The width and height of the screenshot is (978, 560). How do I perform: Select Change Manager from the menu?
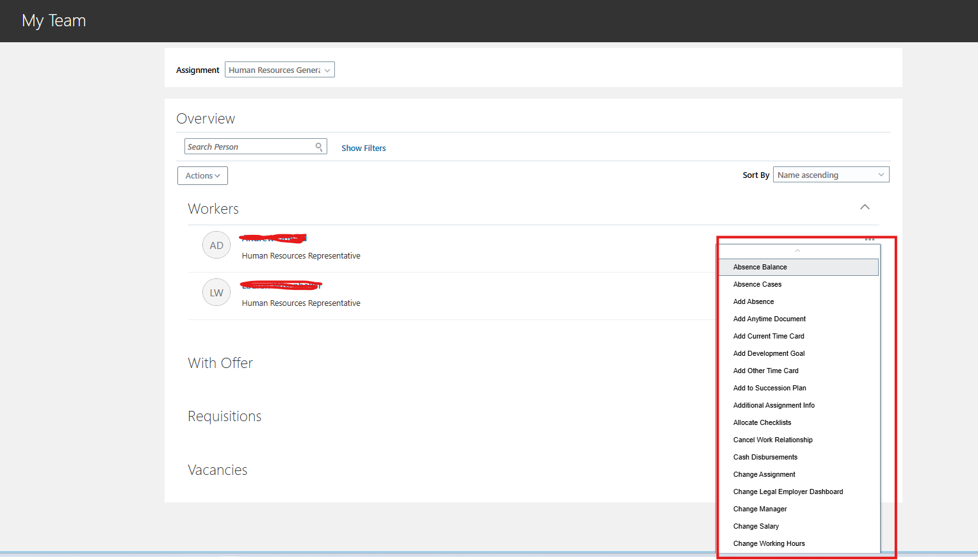coord(760,508)
